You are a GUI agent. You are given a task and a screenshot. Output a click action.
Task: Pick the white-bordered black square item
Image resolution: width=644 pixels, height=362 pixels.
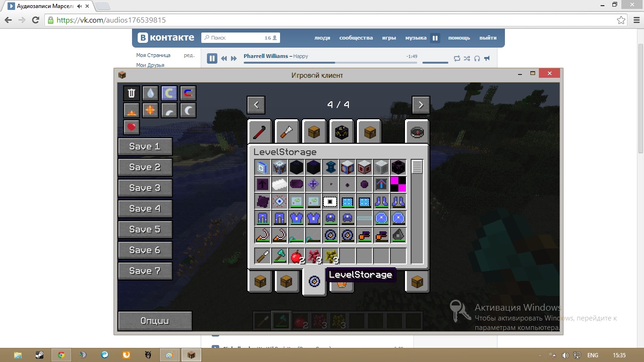pyautogui.click(x=330, y=201)
